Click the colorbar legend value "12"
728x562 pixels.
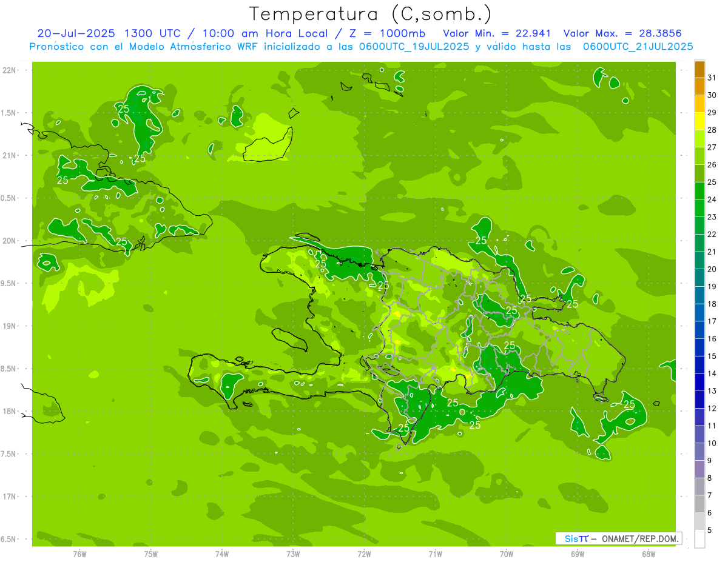[x=712, y=409]
